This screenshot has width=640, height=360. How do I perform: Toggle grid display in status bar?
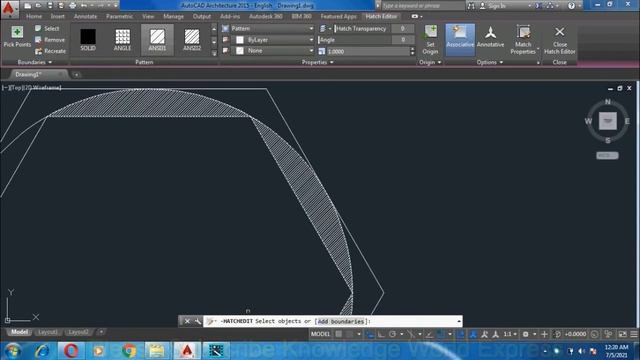click(x=338, y=334)
